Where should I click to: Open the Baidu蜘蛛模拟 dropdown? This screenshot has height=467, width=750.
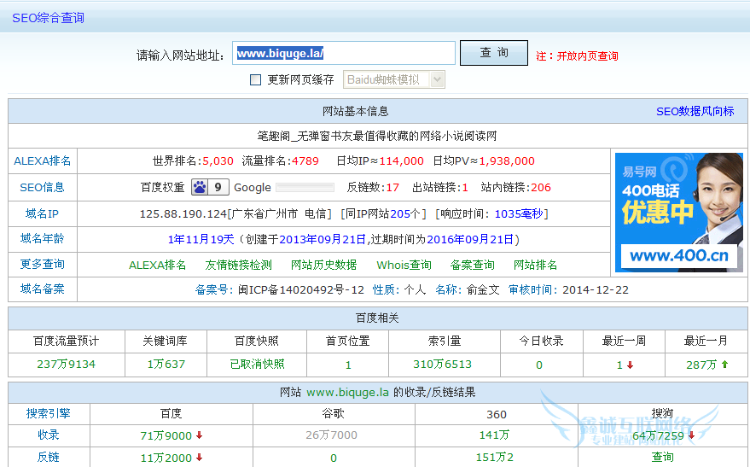click(394, 79)
